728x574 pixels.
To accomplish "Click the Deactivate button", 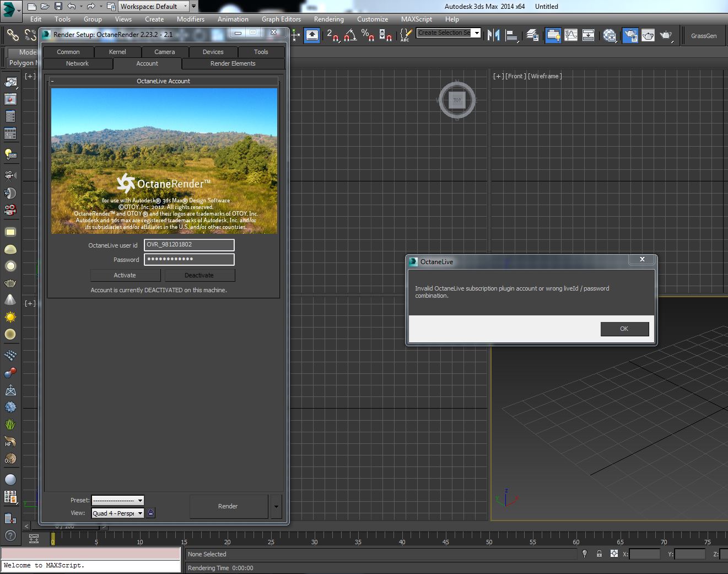I will [x=199, y=275].
